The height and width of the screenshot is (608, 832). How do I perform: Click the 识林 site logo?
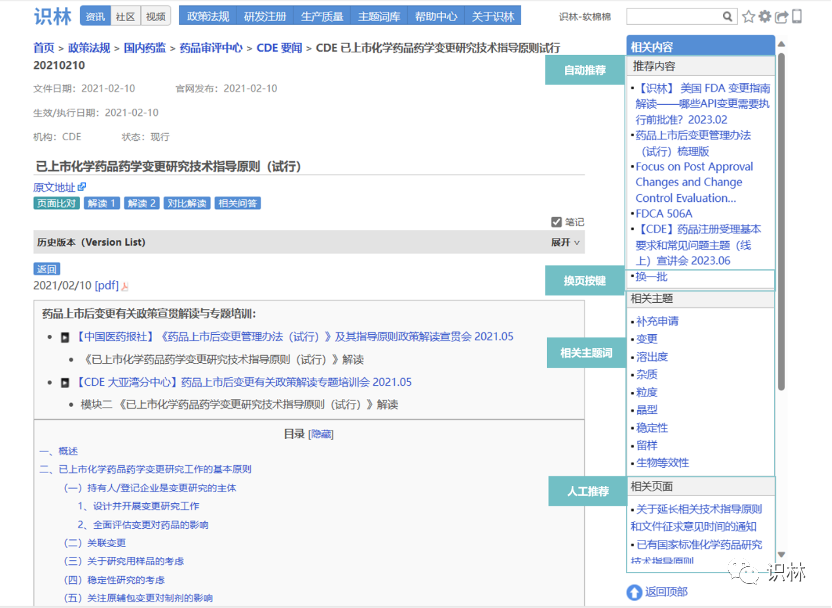click(53, 16)
